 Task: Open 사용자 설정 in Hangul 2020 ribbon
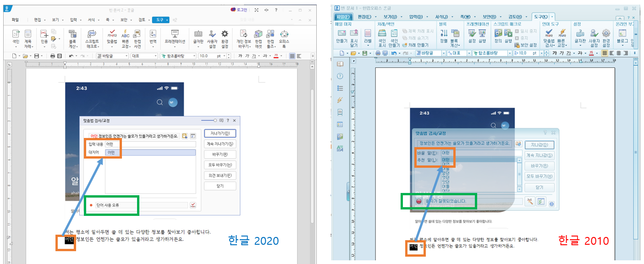[212, 40]
